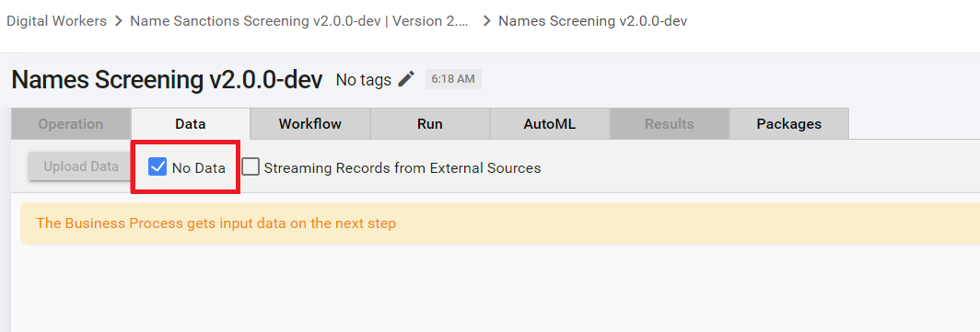This screenshot has width=980, height=332.
Task: Open the AutoML tab
Action: pyautogui.click(x=549, y=123)
